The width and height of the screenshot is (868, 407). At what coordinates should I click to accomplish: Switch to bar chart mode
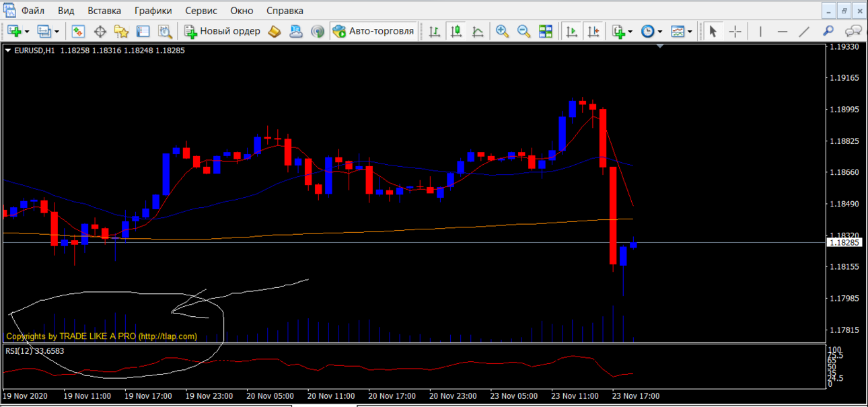435,31
